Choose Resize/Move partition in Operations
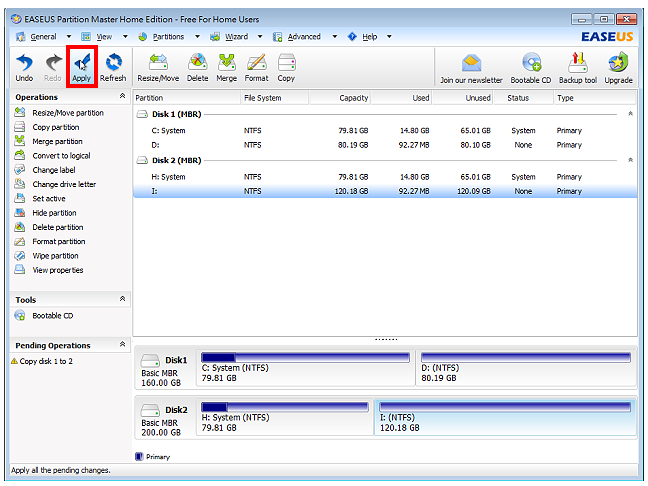The height and width of the screenshot is (486, 648). tap(59, 113)
